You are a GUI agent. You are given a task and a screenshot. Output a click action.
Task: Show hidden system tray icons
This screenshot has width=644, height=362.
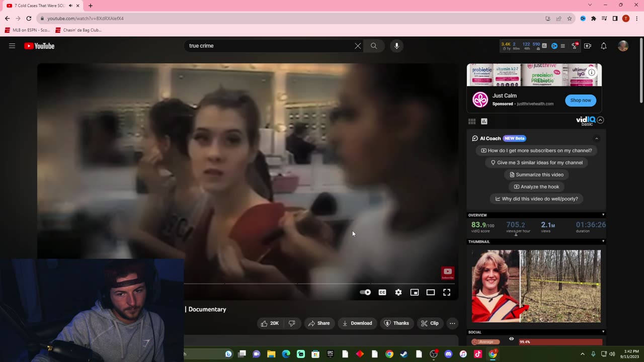(x=583, y=354)
